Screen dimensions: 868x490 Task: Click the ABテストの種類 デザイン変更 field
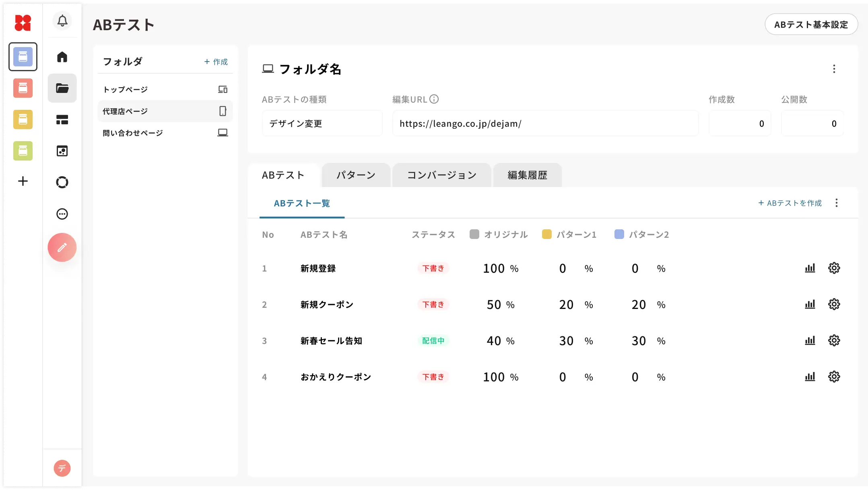[322, 124]
